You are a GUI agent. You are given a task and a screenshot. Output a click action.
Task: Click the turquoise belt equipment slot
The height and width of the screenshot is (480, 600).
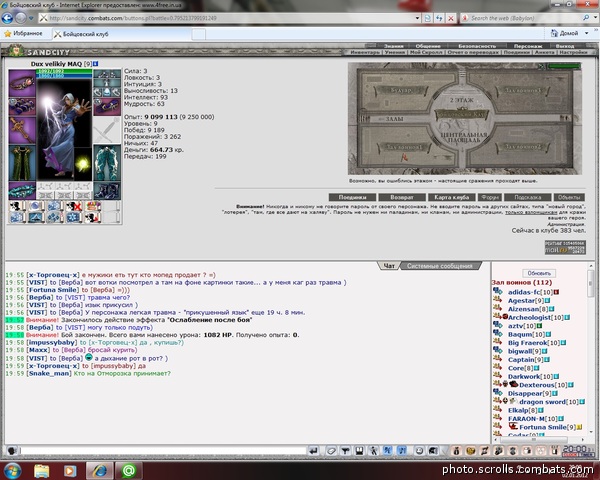click(x=22, y=190)
